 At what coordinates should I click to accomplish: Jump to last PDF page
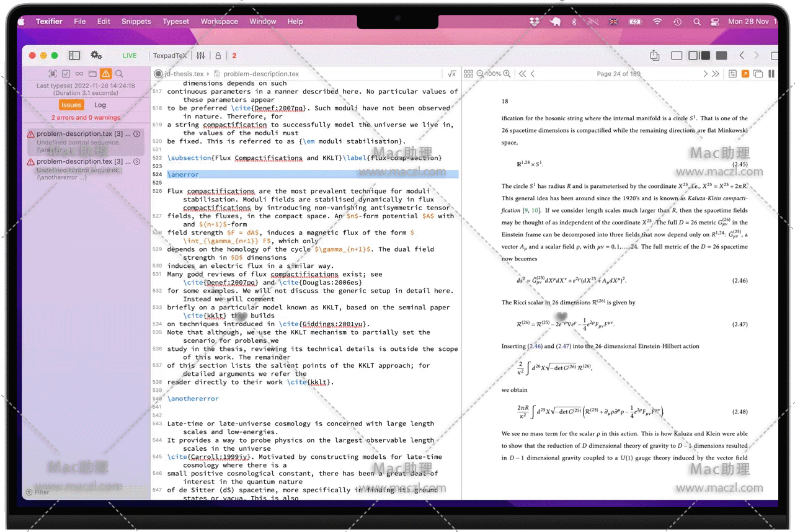pyautogui.click(x=716, y=74)
